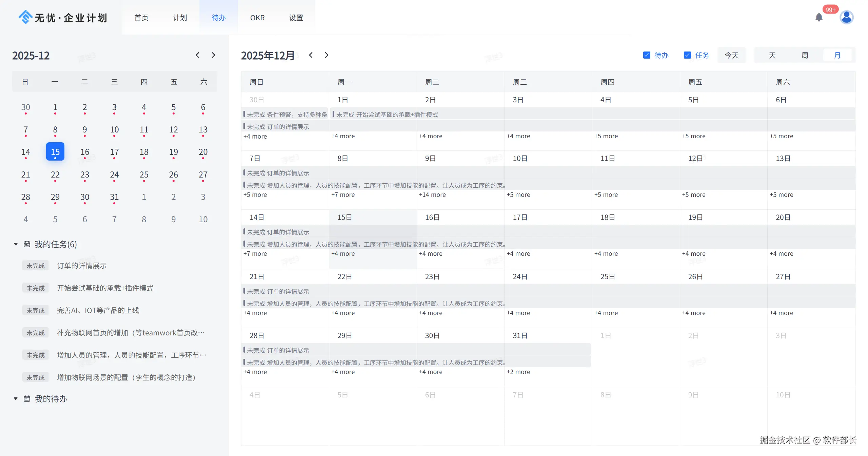The height and width of the screenshot is (456, 868).
Task: Open the notification bell
Action: point(818,17)
